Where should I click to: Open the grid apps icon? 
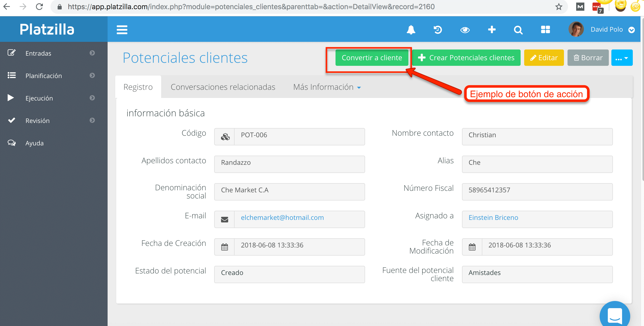click(x=545, y=30)
